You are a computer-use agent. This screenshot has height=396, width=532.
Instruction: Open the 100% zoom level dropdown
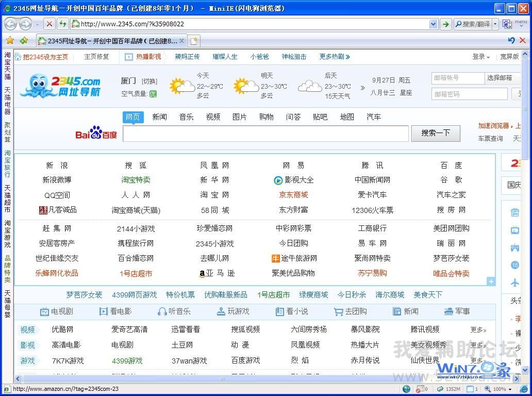[510, 389]
